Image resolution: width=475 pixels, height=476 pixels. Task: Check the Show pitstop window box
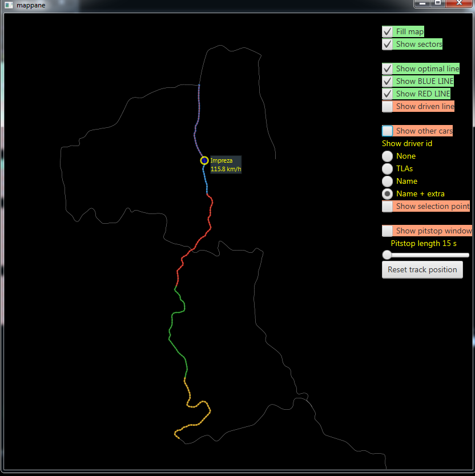coord(387,231)
